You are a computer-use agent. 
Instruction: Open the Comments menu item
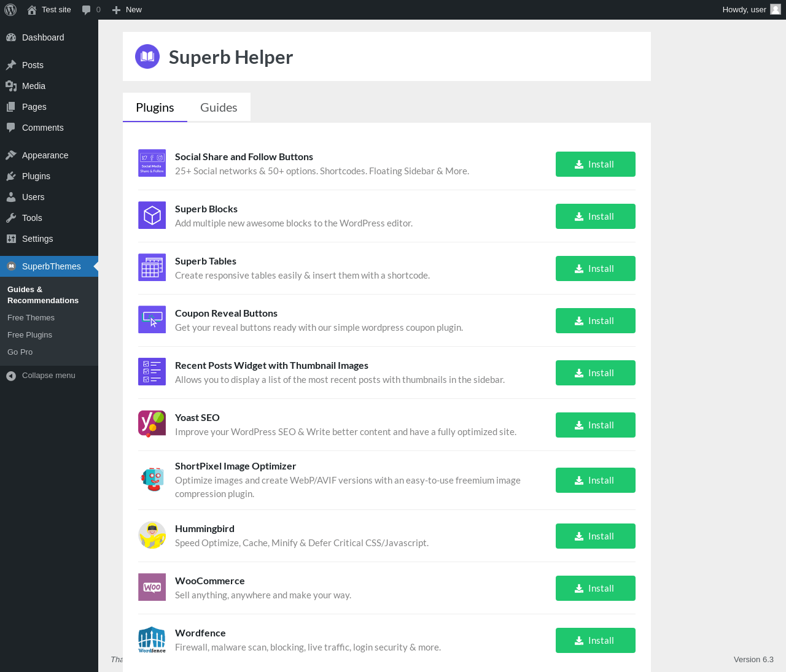coord(49,128)
